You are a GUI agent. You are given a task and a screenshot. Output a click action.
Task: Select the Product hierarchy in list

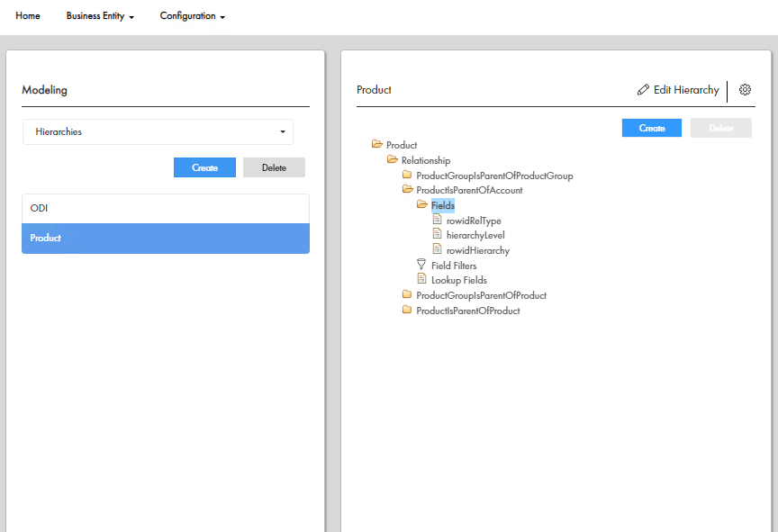(x=166, y=239)
